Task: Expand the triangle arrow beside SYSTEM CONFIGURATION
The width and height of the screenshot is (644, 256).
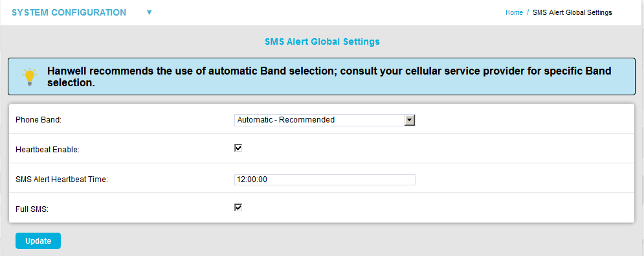Action: pos(150,13)
